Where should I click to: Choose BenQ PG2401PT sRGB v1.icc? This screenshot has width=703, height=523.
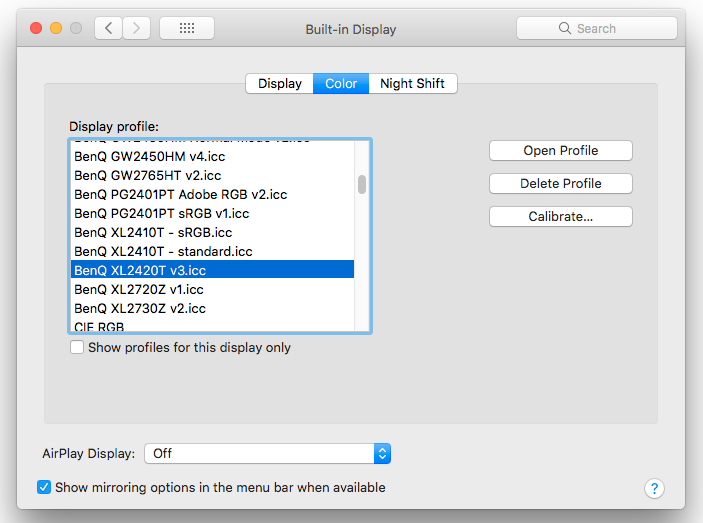(x=213, y=213)
